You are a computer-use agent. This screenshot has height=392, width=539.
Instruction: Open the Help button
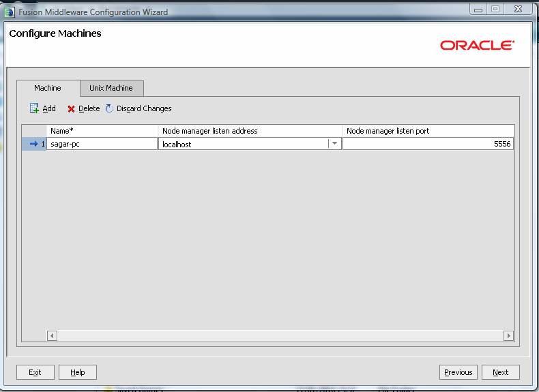click(x=78, y=372)
